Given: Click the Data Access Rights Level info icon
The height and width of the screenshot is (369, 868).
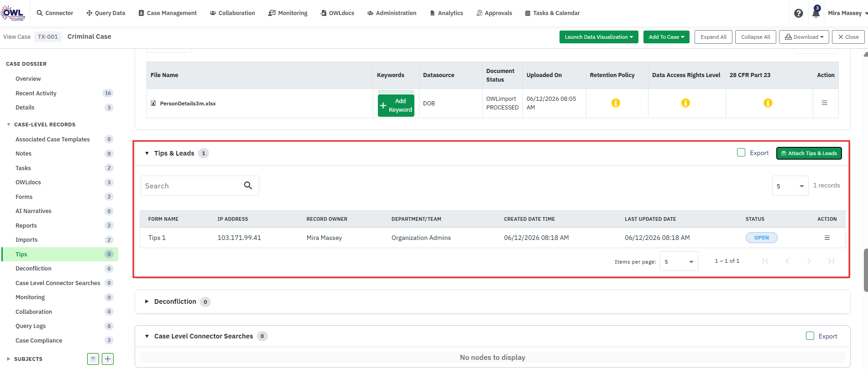Looking at the screenshot, I should tap(685, 103).
